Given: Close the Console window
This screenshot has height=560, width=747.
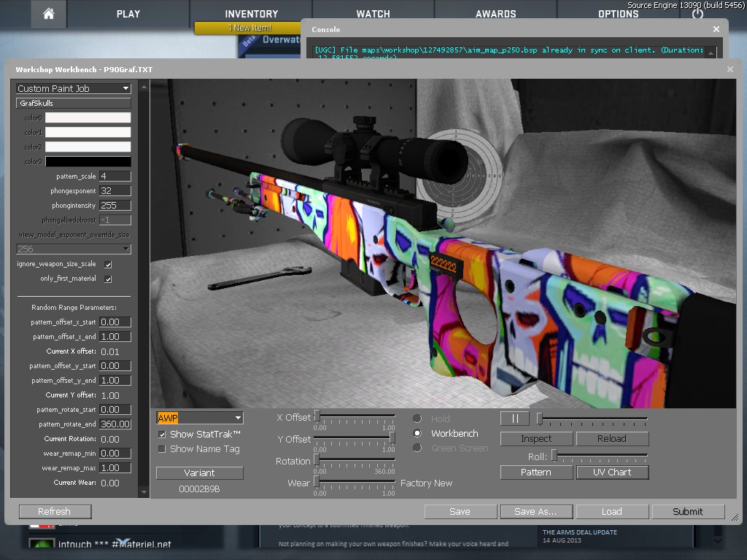Looking at the screenshot, I should point(716,29).
